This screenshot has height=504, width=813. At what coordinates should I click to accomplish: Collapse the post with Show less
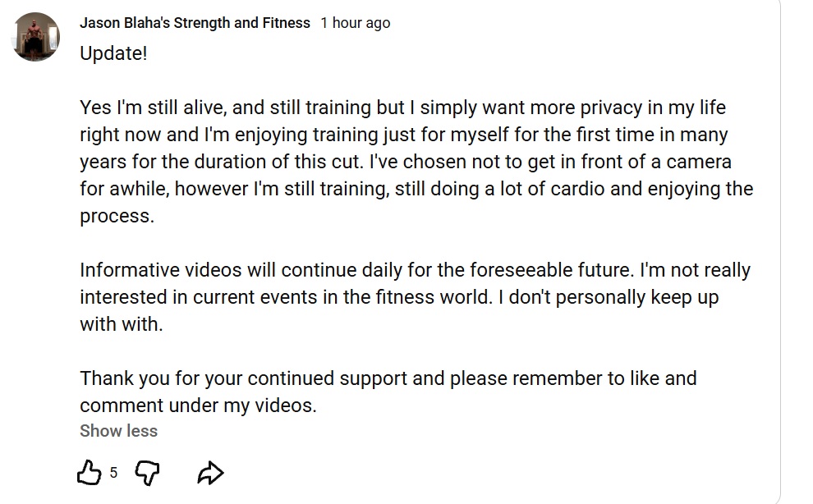click(119, 431)
